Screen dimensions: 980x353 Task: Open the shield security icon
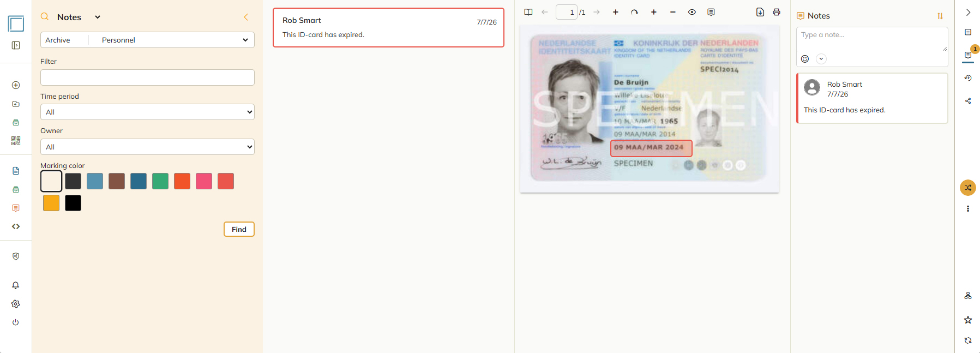(x=16, y=256)
